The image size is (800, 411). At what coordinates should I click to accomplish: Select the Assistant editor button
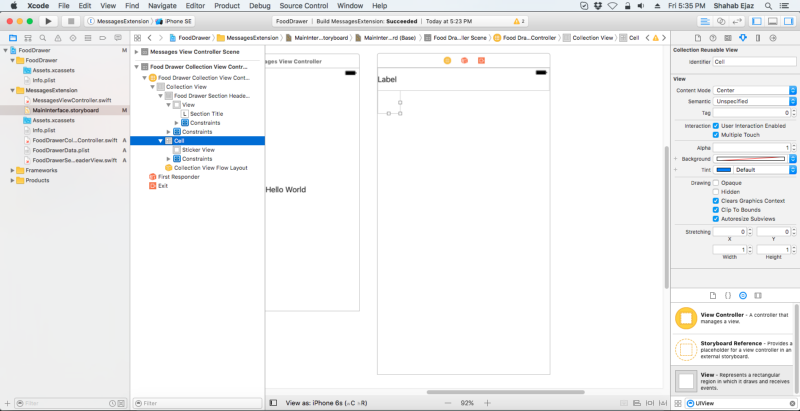coord(721,21)
